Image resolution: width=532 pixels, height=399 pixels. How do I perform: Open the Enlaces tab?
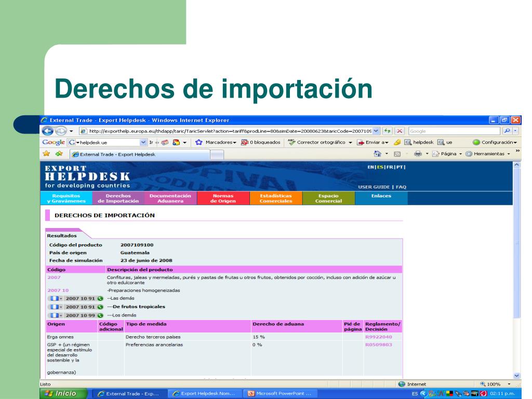[x=381, y=198]
